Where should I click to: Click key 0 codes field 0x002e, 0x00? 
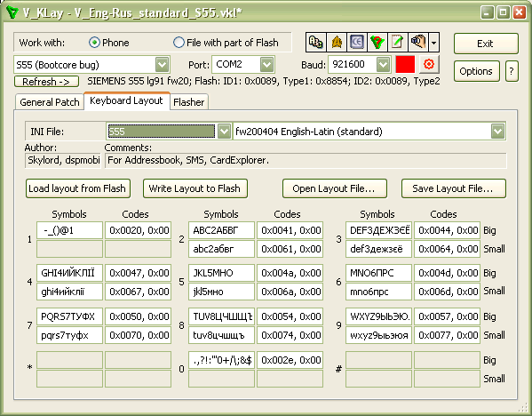[290, 360]
